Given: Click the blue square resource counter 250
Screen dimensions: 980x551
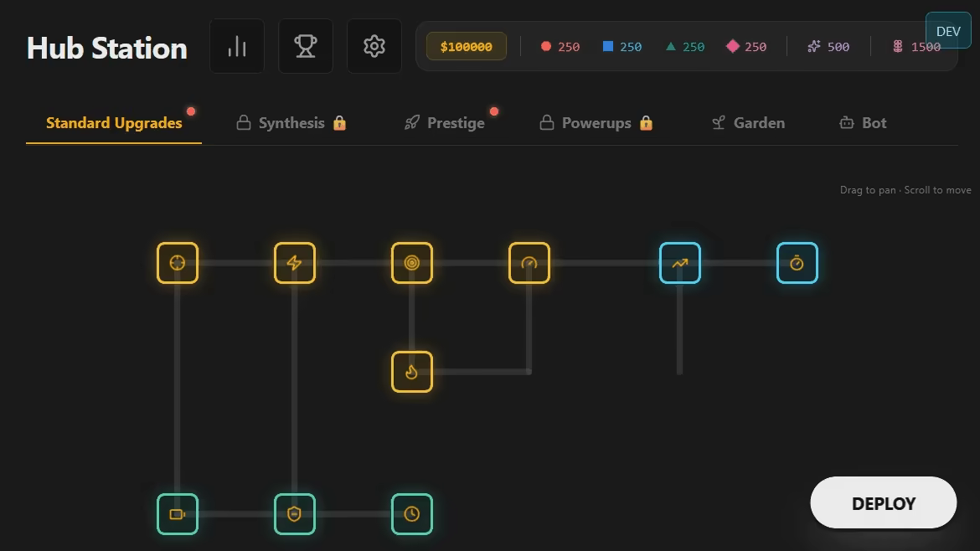Looking at the screenshot, I should pyautogui.click(x=622, y=47).
